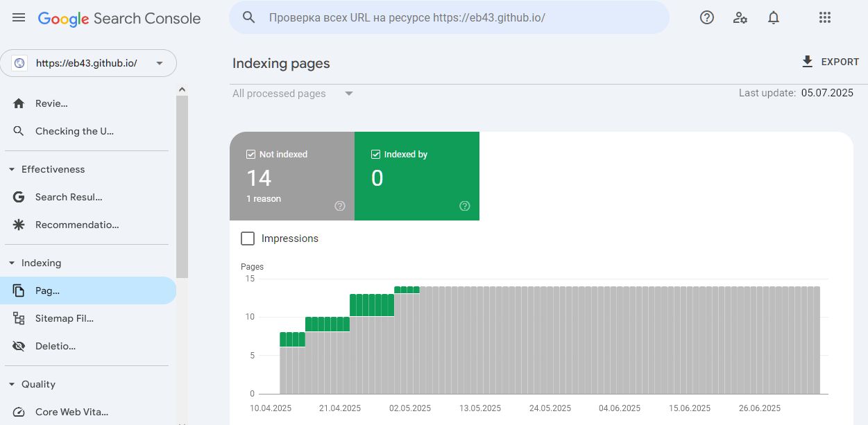This screenshot has width=868, height=425.
Task: Open the help question mark icon
Action: click(706, 18)
